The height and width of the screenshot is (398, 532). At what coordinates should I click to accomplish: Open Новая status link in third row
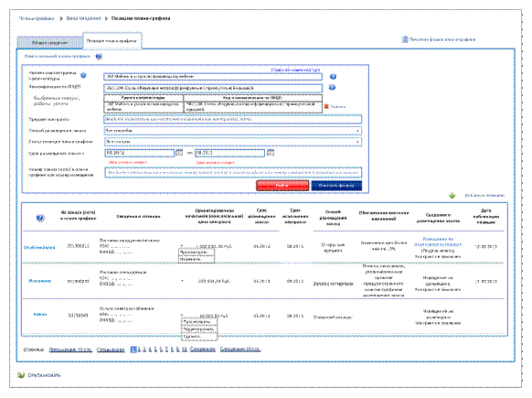point(40,315)
